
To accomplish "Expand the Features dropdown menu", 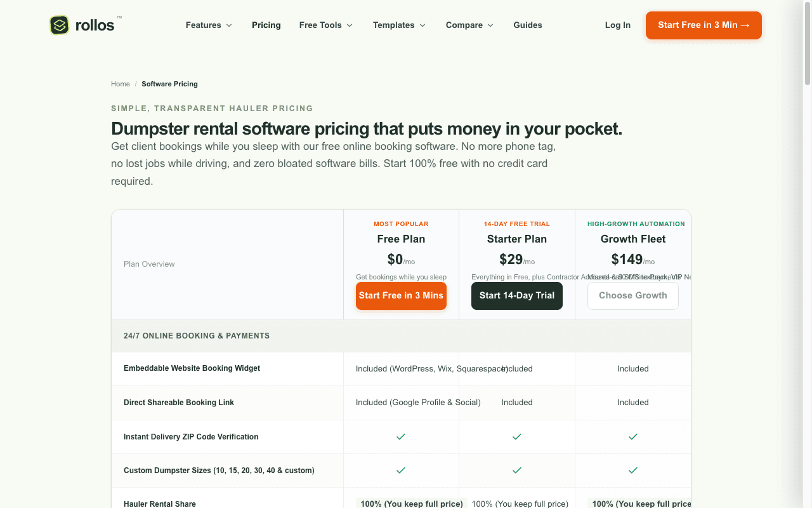I will click(x=209, y=25).
